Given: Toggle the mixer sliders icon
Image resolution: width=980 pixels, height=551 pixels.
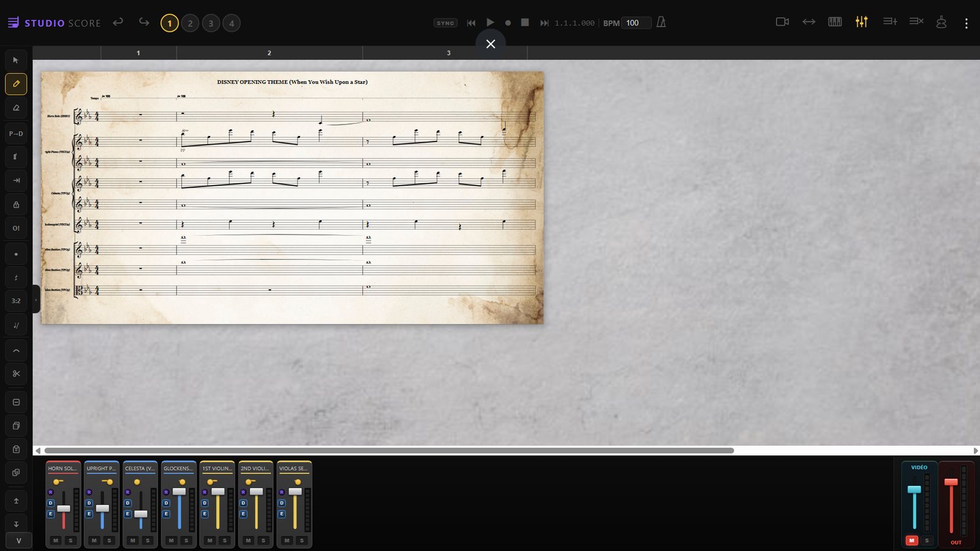Looking at the screenshot, I should pyautogui.click(x=862, y=22).
